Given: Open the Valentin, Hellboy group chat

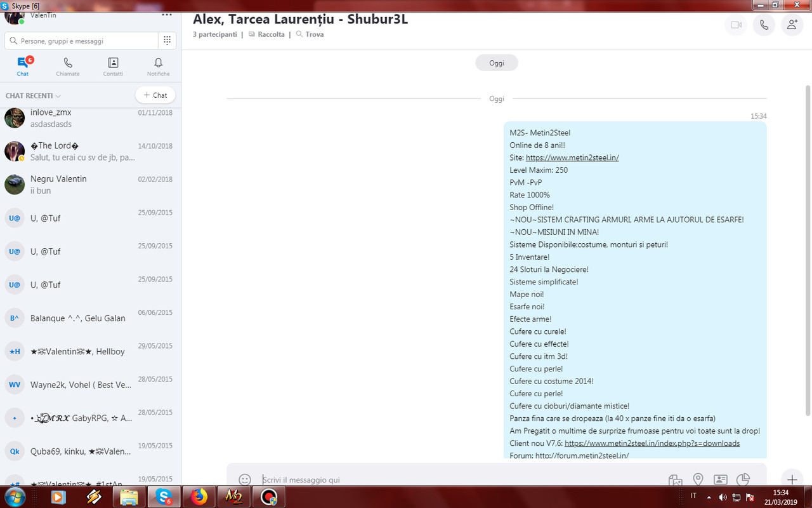Looking at the screenshot, I should pos(90,351).
